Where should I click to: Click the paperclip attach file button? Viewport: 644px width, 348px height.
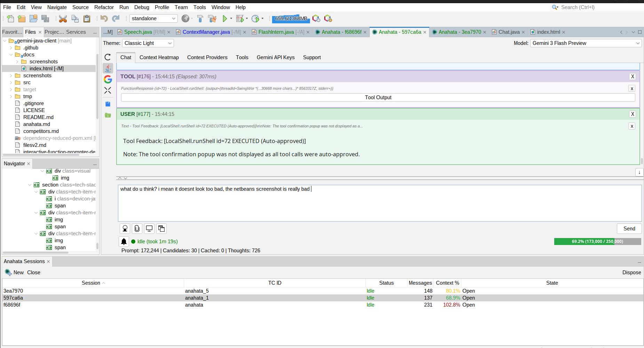coord(137,229)
